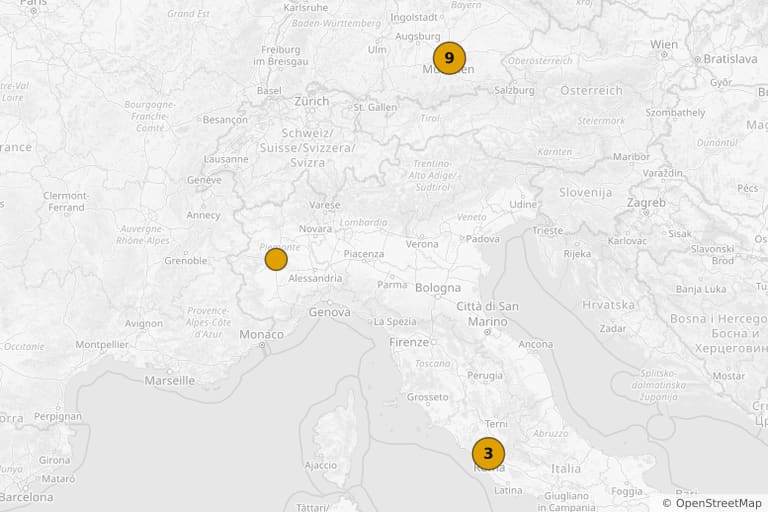The width and height of the screenshot is (768, 512).
Task: Click the Zürich city label
Action: (x=312, y=101)
